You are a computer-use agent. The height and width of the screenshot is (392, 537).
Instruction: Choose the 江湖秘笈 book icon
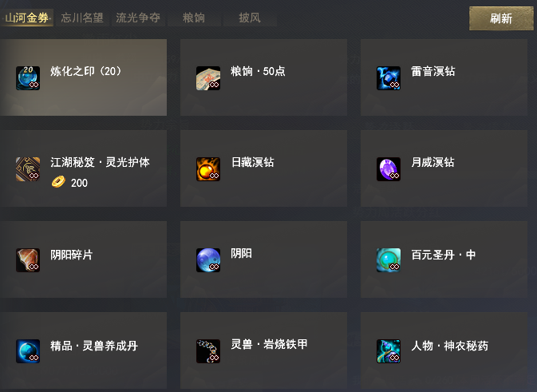pos(28,169)
